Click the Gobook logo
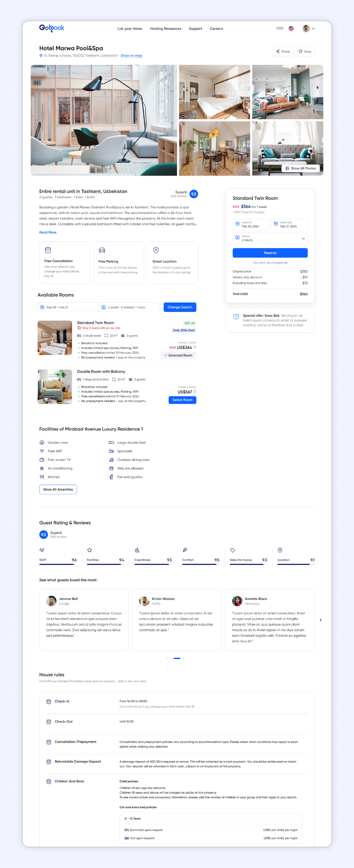 point(52,28)
